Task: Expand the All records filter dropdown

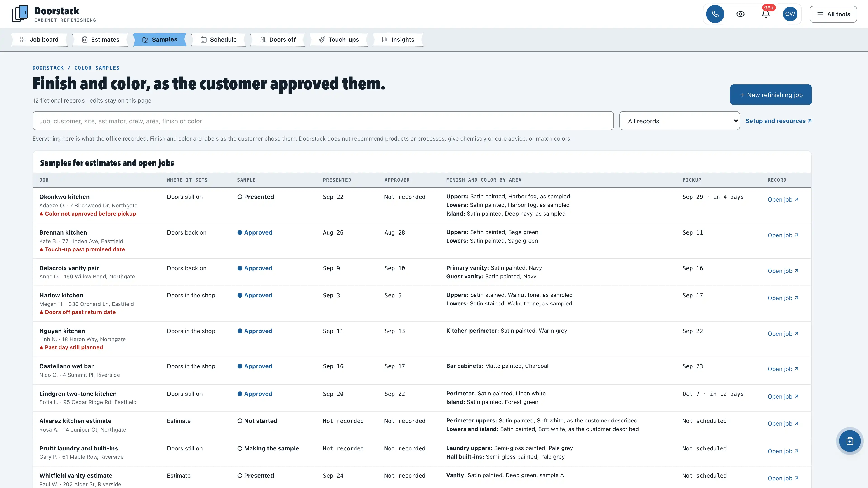Action: coord(679,121)
